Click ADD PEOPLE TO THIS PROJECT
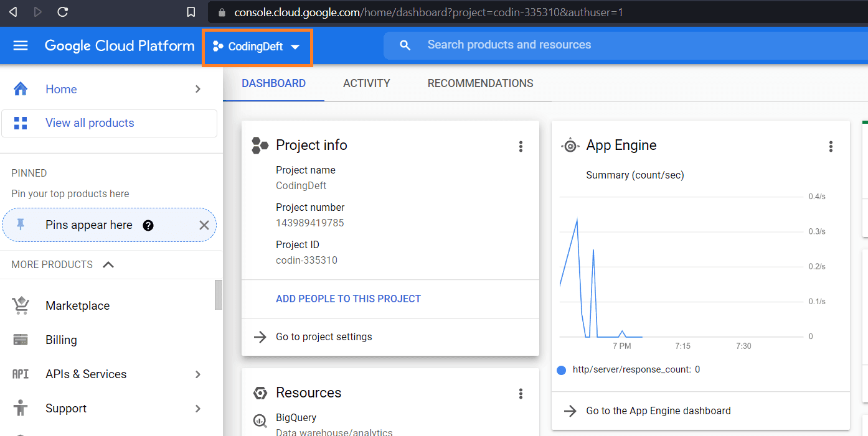The width and height of the screenshot is (868, 436). (349, 299)
